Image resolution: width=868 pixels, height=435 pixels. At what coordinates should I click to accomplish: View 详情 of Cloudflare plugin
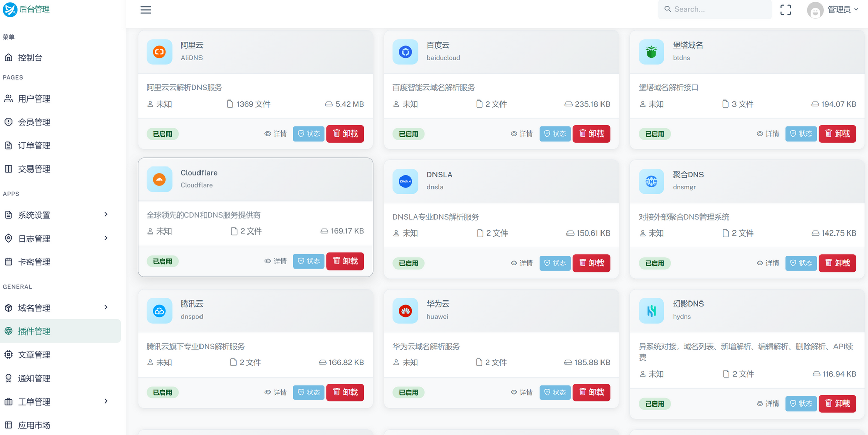(276, 261)
